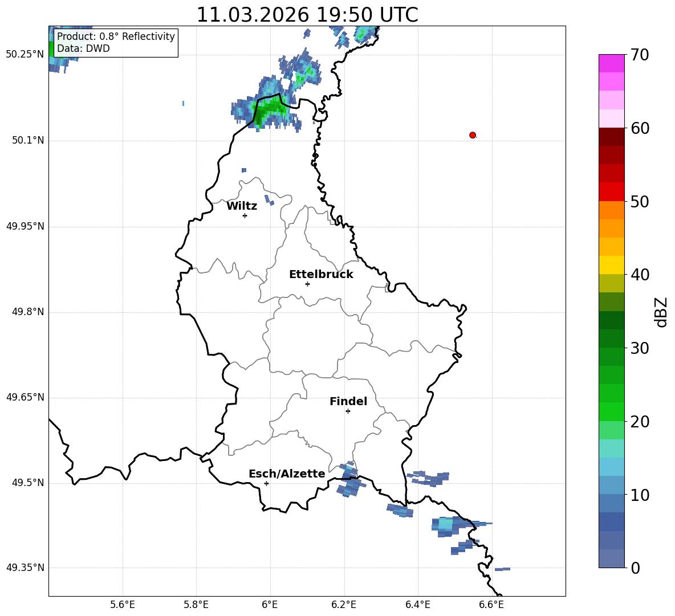Click the colorbar tick label 30
Viewport: 675px width, 616px height.
coord(640,348)
